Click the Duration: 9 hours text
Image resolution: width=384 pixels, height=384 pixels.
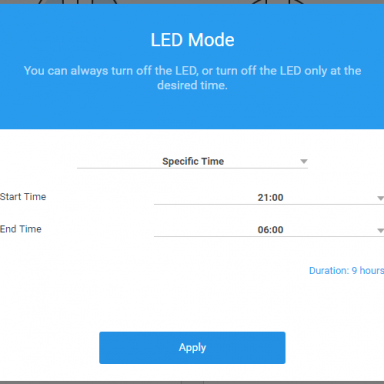point(346,270)
